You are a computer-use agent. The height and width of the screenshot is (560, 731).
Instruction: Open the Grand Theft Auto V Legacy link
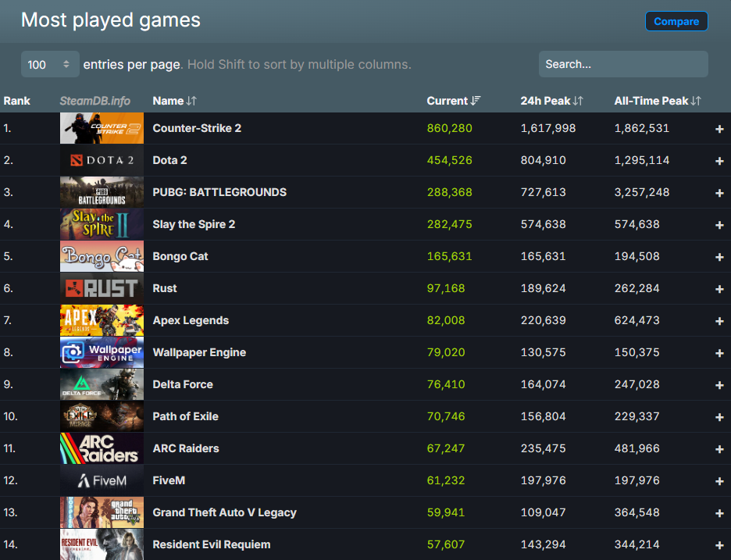click(x=224, y=512)
